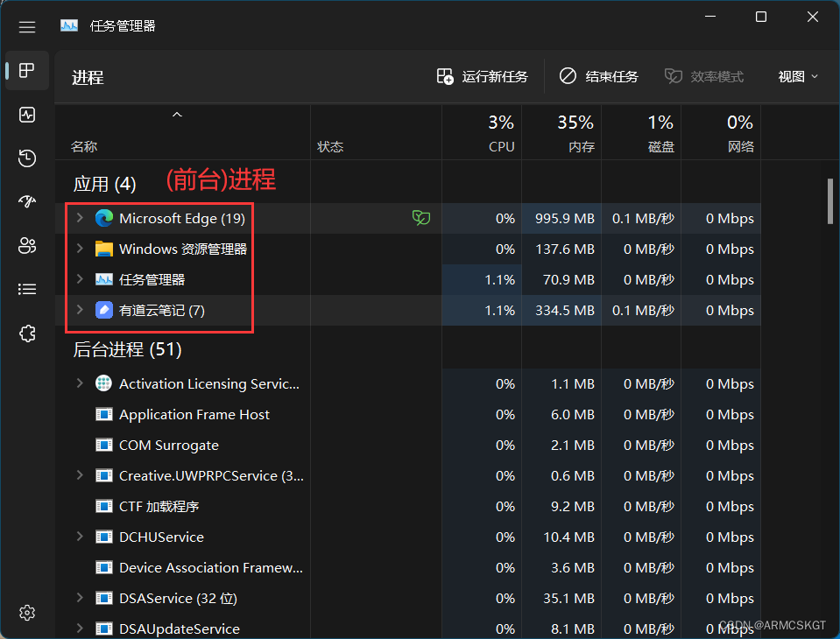
Task: Click the 35.1 MB memory value
Action: [x=568, y=598]
